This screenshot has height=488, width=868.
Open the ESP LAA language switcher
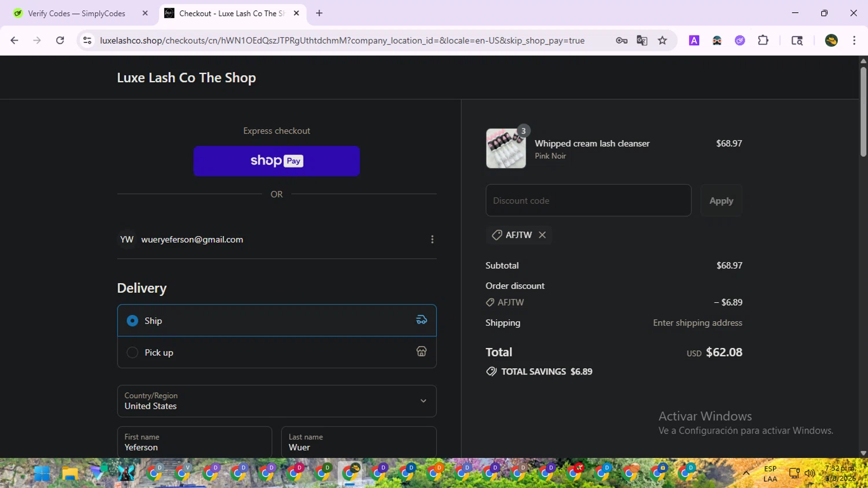point(770,474)
